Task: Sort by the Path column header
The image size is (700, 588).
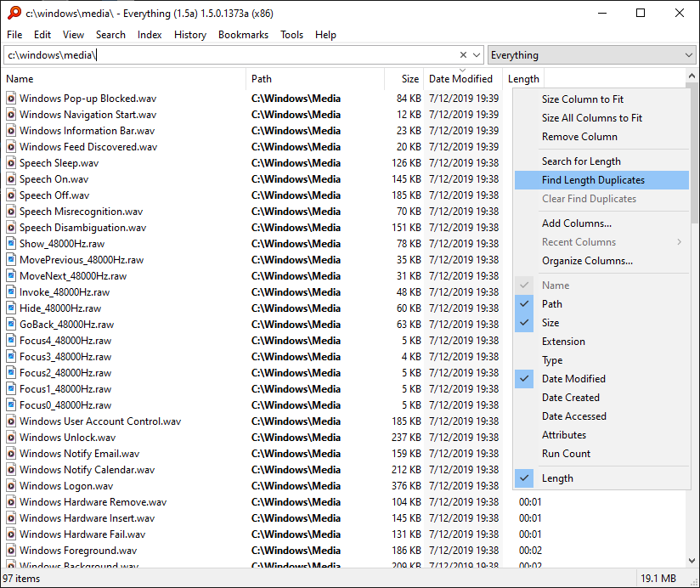Action: click(315, 79)
